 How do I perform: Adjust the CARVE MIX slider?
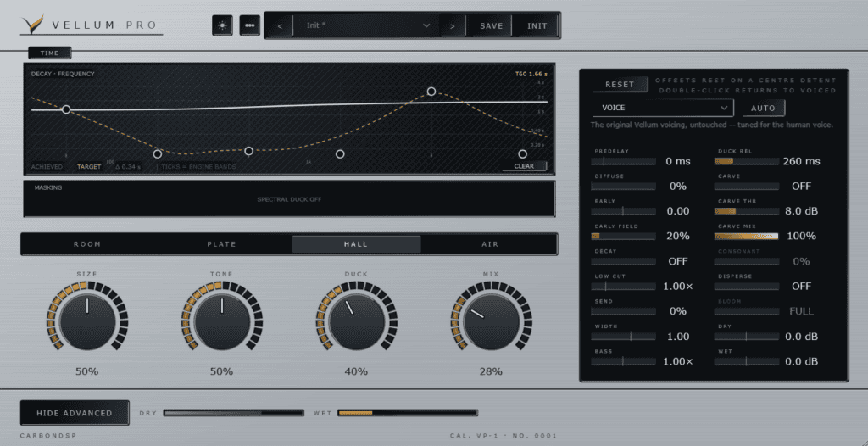[746, 236]
